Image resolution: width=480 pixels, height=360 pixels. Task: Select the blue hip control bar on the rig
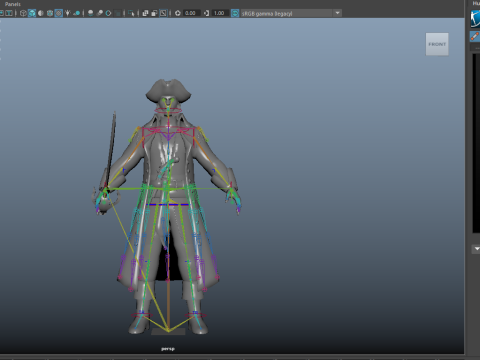(x=168, y=204)
